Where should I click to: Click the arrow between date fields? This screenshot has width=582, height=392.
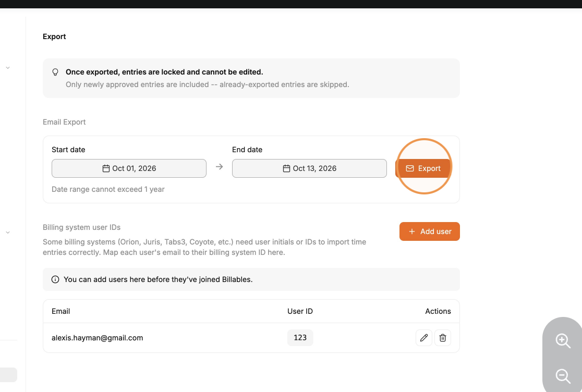click(220, 167)
